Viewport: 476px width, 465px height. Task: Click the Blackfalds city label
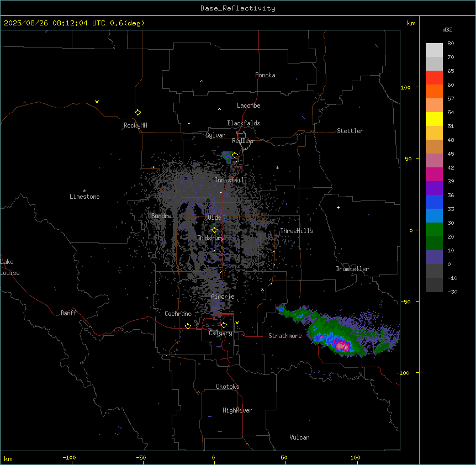coord(244,123)
